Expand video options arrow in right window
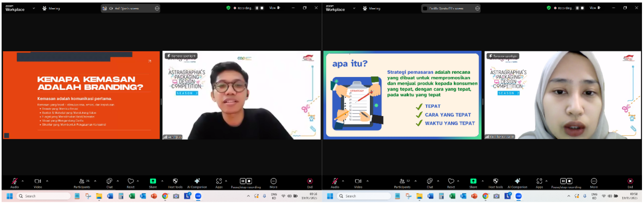The height and width of the screenshot is (203, 644). point(367,181)
